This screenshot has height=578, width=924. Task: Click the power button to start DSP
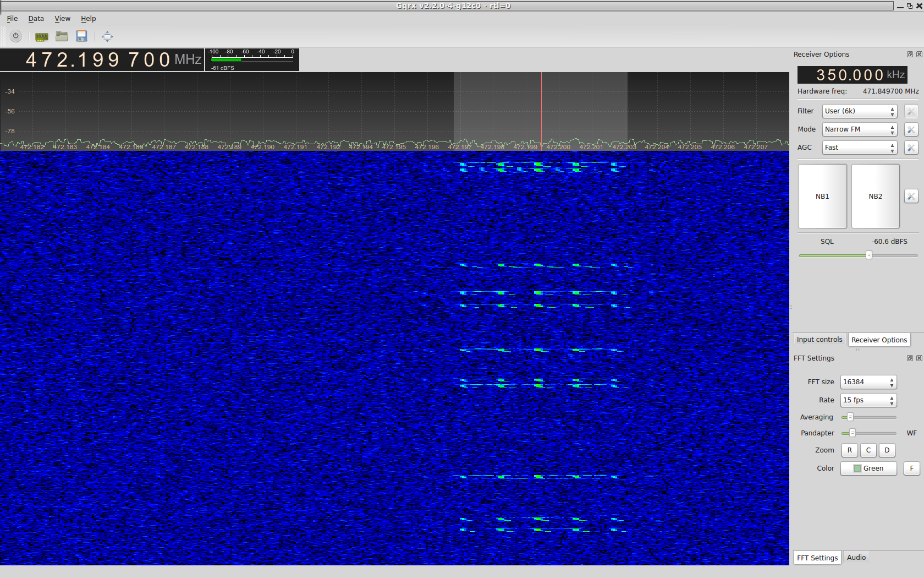coord(16,36)
